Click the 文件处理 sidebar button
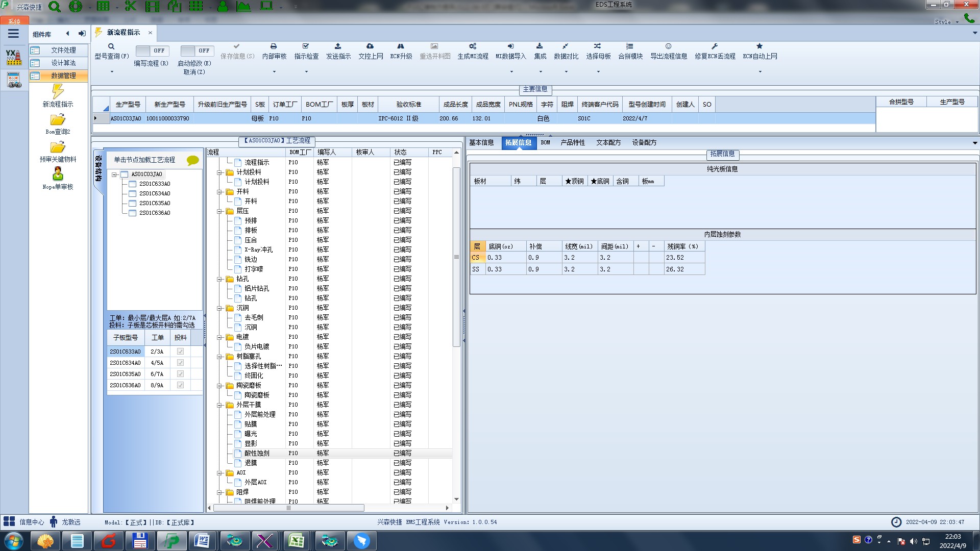This screenshot has height=551, width=980. (63, 50)
